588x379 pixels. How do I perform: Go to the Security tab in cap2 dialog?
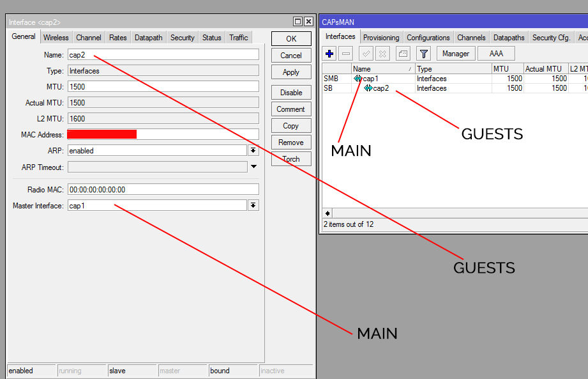pos(182,38)
